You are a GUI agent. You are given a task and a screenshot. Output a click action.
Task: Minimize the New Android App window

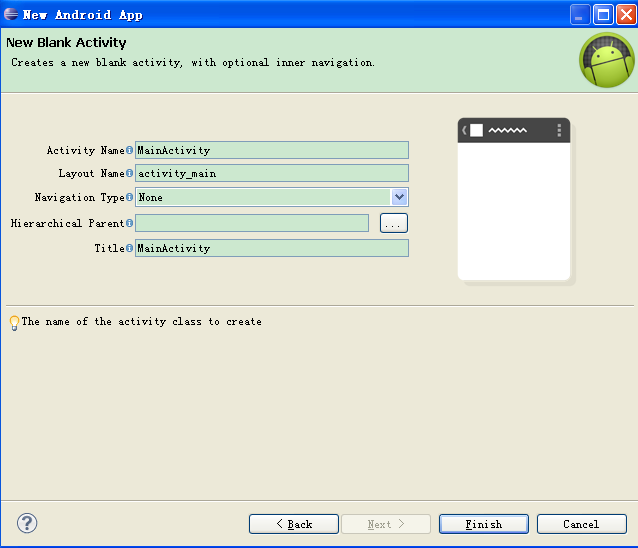click(x=580, y=15)
